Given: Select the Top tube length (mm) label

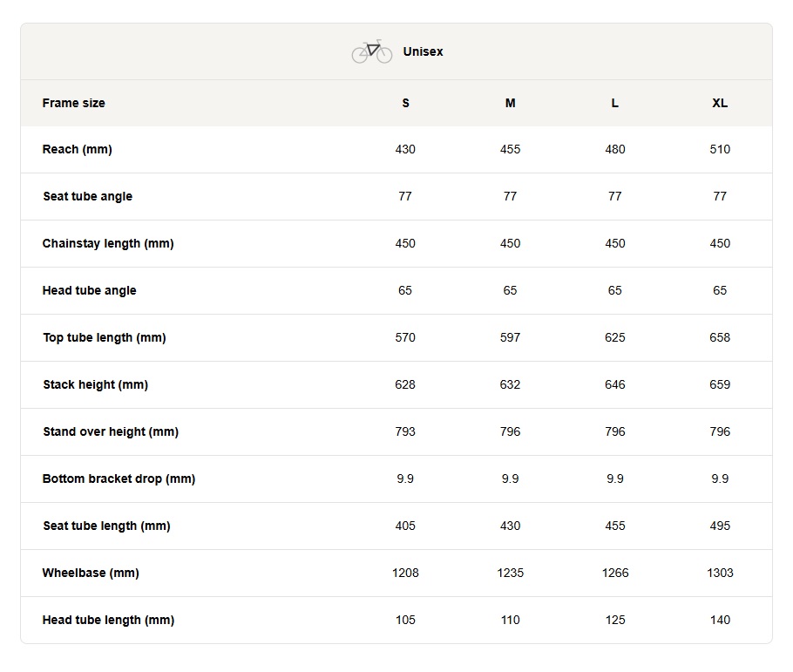Looking at the screenshot, I should point(105,337).
